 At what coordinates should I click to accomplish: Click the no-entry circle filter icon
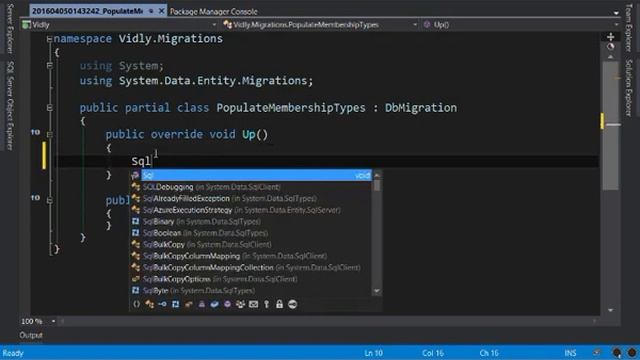point(292,304)
